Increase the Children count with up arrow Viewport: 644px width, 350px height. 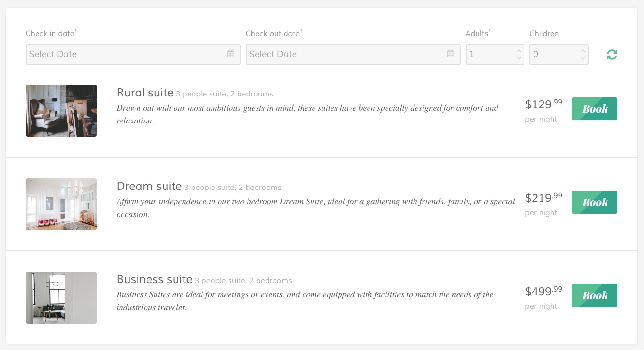582,50
